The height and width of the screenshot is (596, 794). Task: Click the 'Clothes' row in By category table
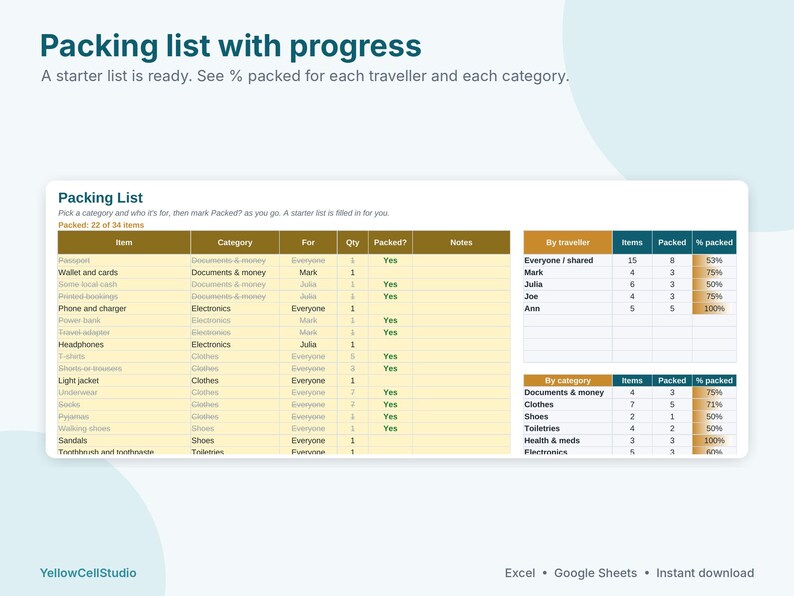pos(630,405)
